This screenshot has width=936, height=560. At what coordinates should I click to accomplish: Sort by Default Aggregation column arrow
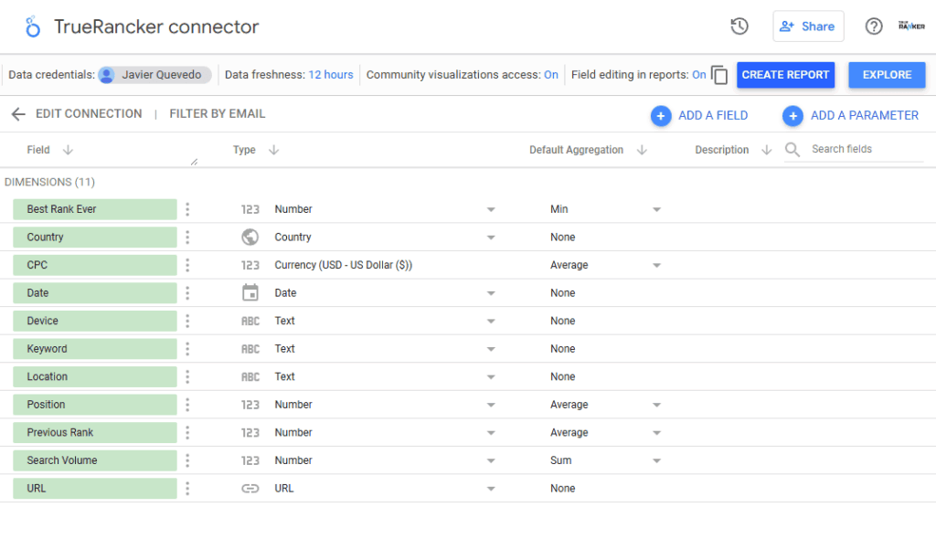click(642, 150)
